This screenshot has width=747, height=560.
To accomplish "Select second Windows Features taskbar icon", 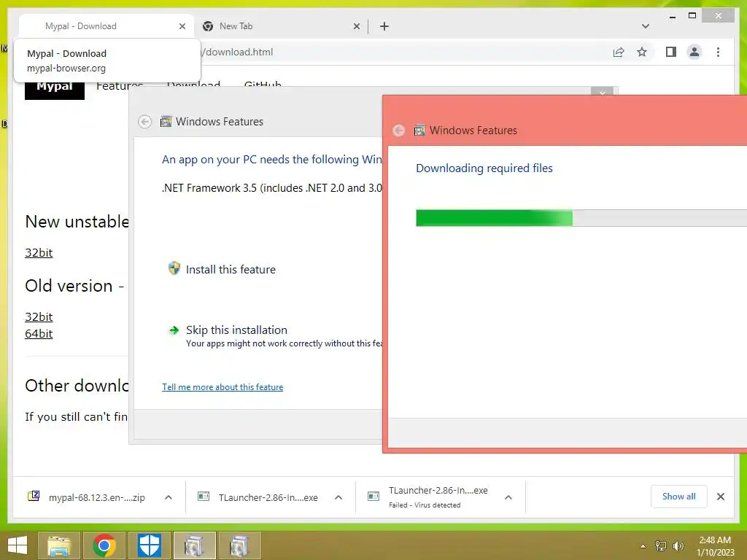I will coord(239,545).
